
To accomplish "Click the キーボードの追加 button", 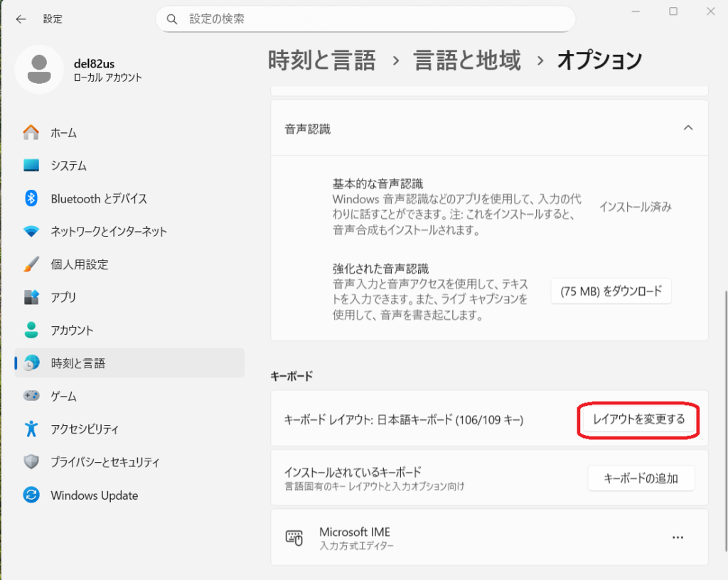I will point(641,478).
